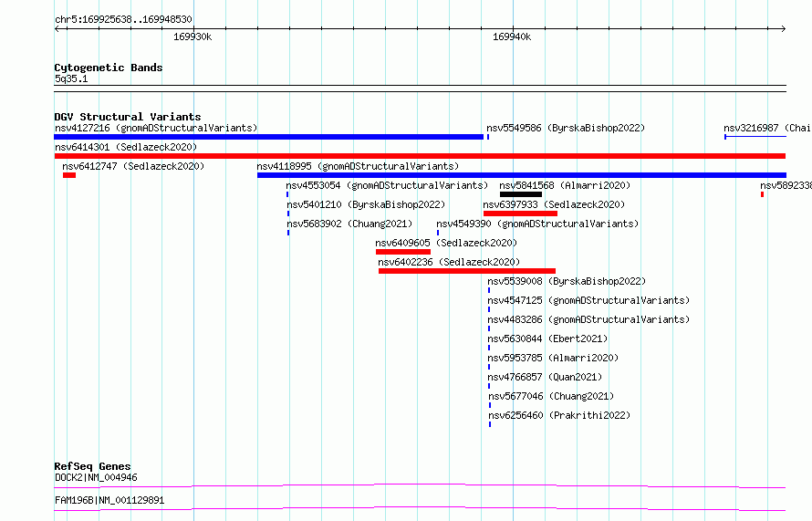Click the chr5:169925638..169948530 coordinates
The height and width of the screenshot is (521, 812).
point(123,19)
